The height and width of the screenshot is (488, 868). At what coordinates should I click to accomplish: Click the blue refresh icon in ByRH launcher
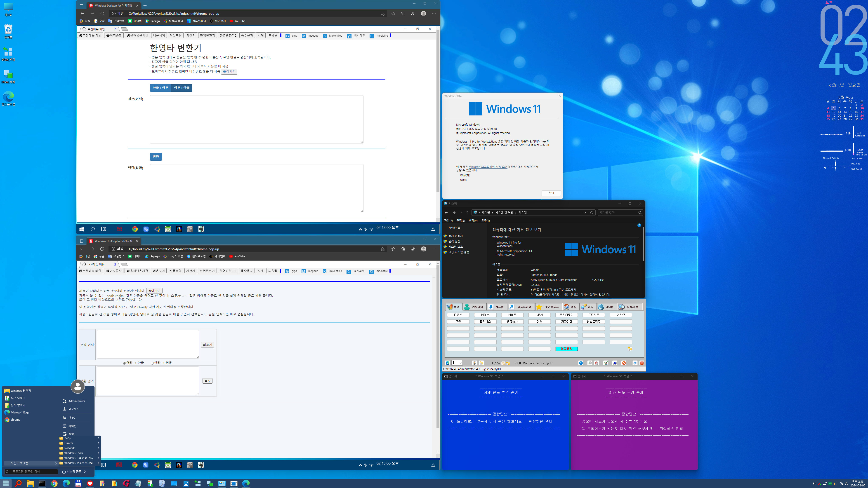635,363
